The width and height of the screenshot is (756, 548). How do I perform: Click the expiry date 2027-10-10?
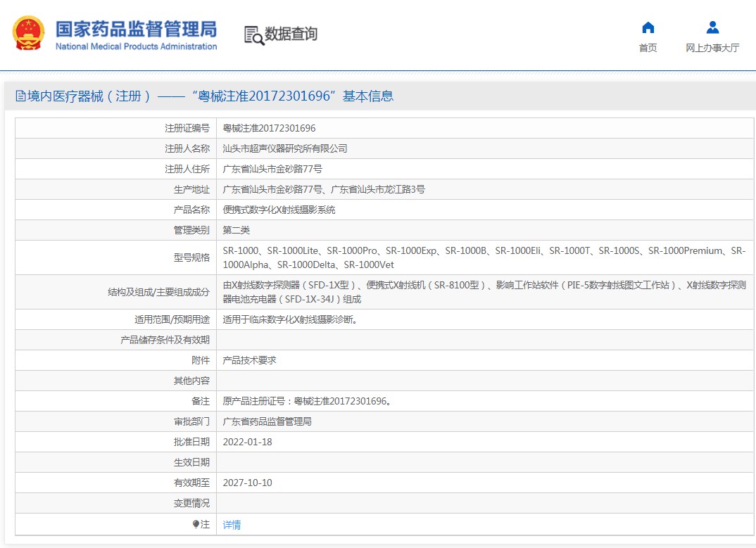[247, 483]
